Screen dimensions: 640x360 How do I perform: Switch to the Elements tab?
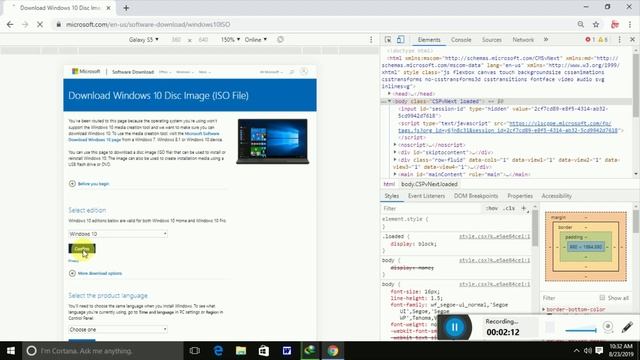429,40
